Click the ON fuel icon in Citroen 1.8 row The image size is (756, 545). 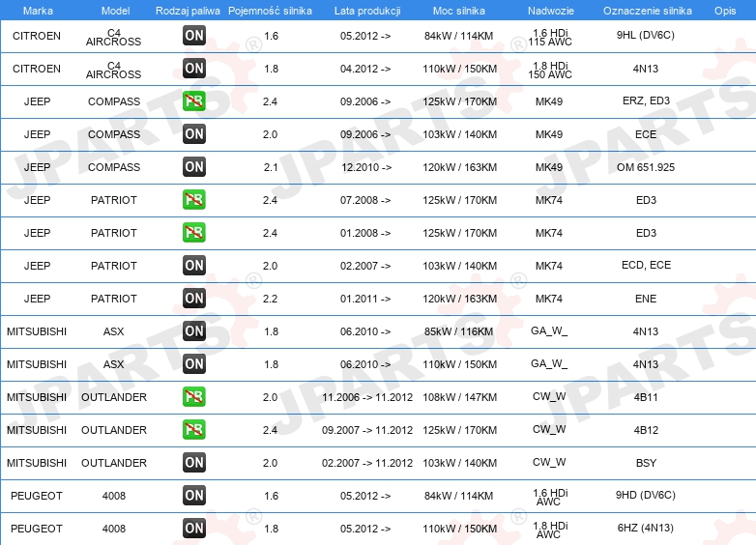194,69
